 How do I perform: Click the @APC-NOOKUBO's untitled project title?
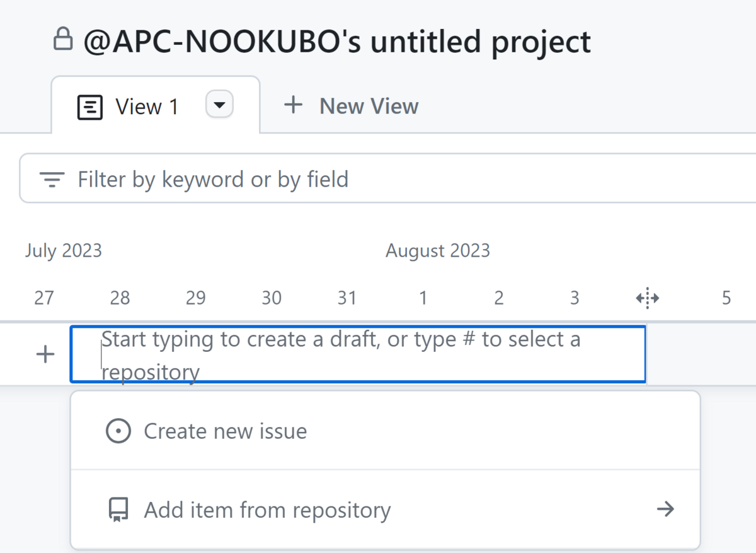[337, 42]
